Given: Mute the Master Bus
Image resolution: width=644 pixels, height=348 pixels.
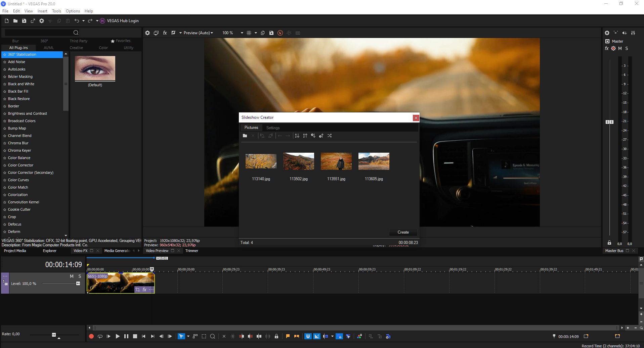Looking at the screenshot, I should tap(620, 48).
